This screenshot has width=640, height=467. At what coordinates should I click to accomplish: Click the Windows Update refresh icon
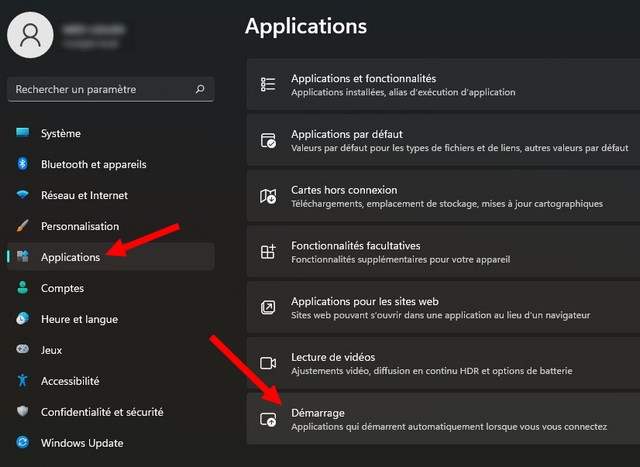pos(22,443)
